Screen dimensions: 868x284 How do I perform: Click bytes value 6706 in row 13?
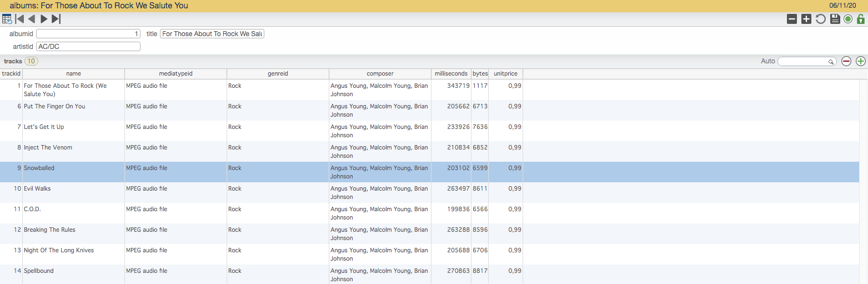[x=480, y=251]
